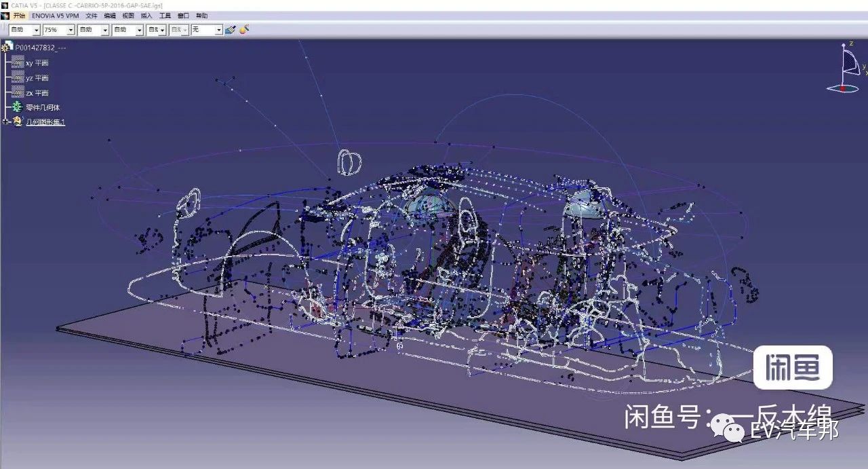Click the green 零件几何体 body icon
This screenshot has width=868, height=469.
pos(18,107)
